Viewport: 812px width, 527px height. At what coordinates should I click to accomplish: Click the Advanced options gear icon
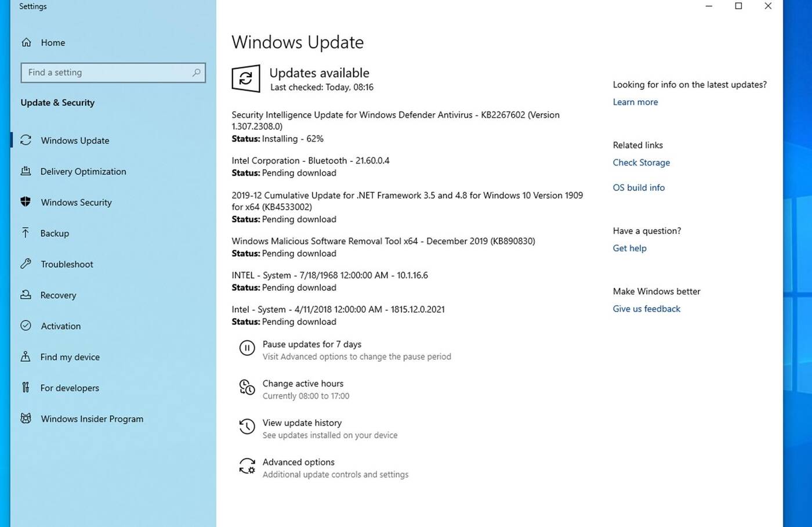point(247,465)
